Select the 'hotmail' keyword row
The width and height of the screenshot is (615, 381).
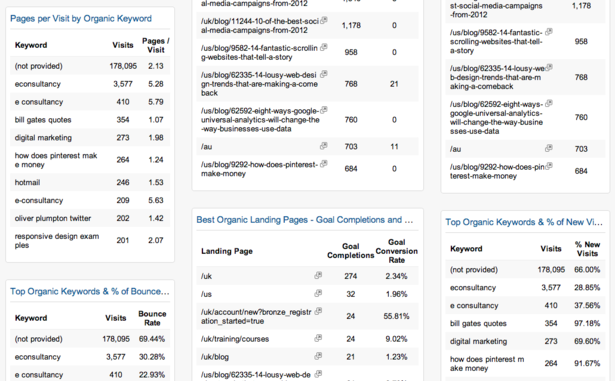tap(90, 182)
